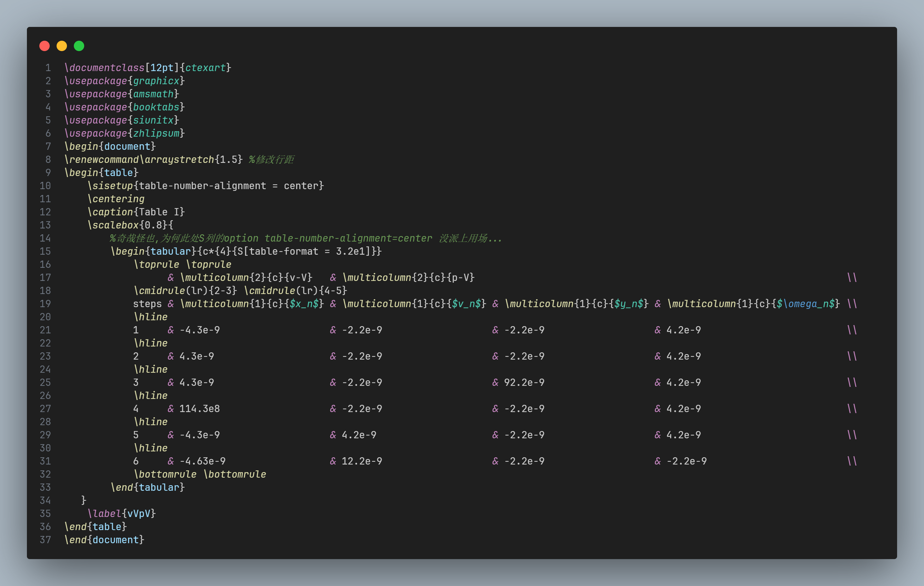Click the comment %修改行距 on line 8
This screenshot has height=586, width=924.
[x=271, y=160]
